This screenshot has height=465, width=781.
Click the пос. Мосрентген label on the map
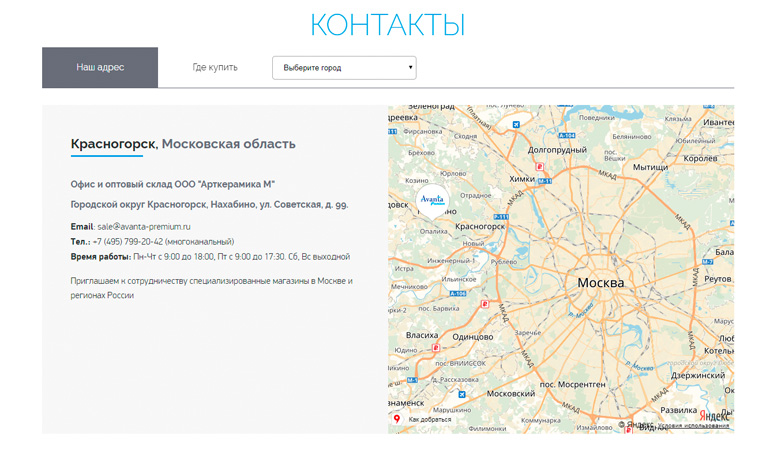pyautogui.click(x=573, y=384)
